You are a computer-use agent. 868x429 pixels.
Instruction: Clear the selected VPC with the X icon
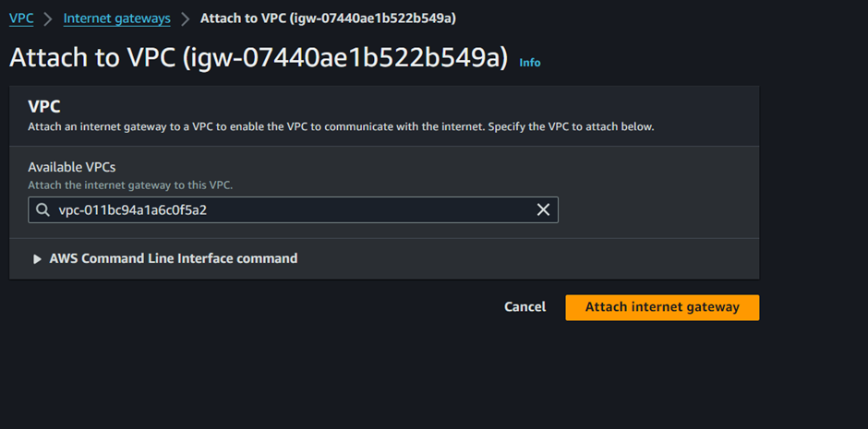[x=543, y=210]
